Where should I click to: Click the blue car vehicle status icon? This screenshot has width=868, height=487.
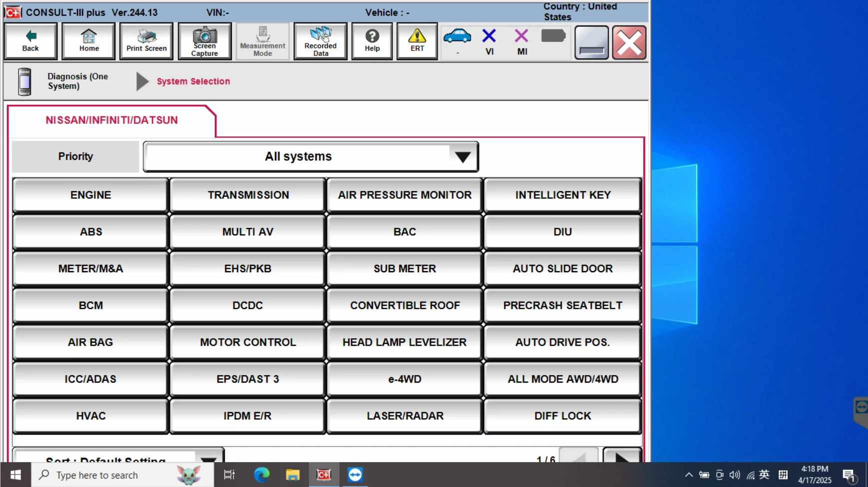[457, 37]
